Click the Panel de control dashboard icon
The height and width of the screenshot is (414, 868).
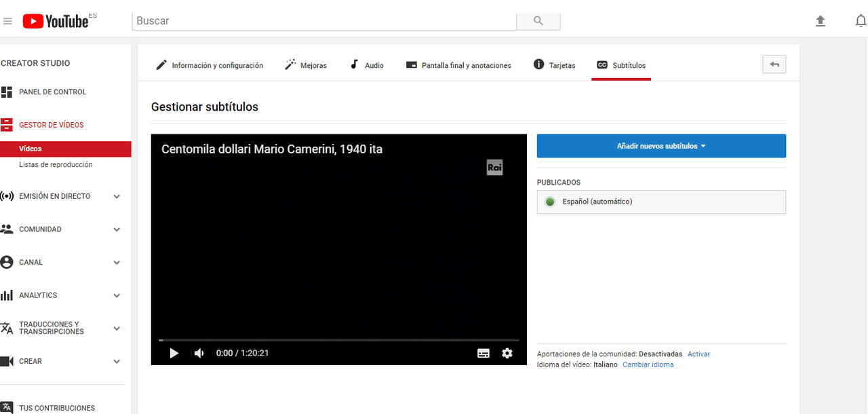[7, 92]
